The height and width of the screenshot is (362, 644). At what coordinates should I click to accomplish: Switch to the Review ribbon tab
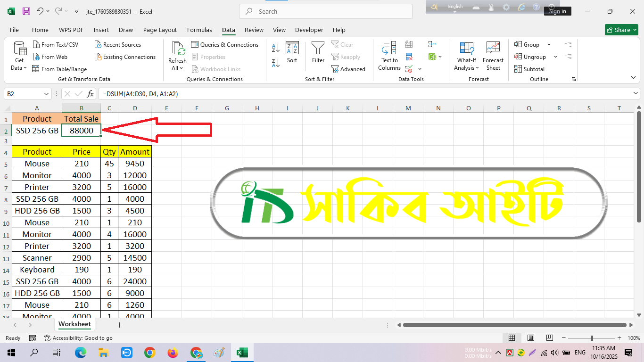(x=254, y=30)
